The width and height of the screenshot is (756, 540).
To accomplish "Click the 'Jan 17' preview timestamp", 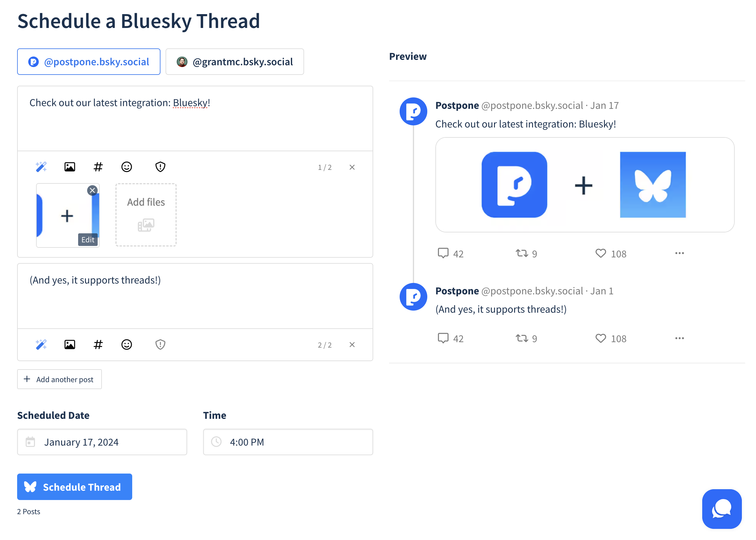I will (604, 106).
